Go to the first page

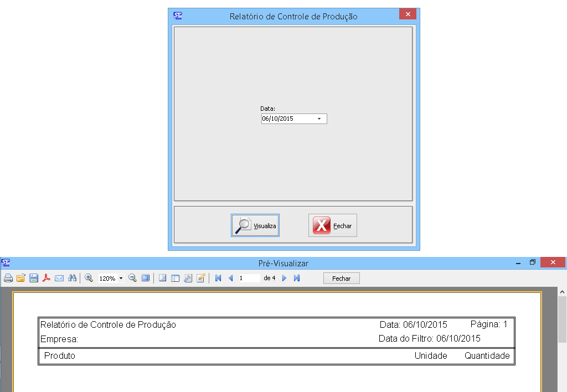pos(218,278)
